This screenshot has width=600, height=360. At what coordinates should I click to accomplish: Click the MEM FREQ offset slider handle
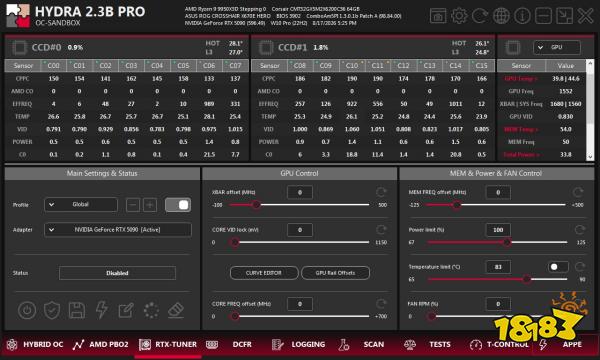pos(456,205)
